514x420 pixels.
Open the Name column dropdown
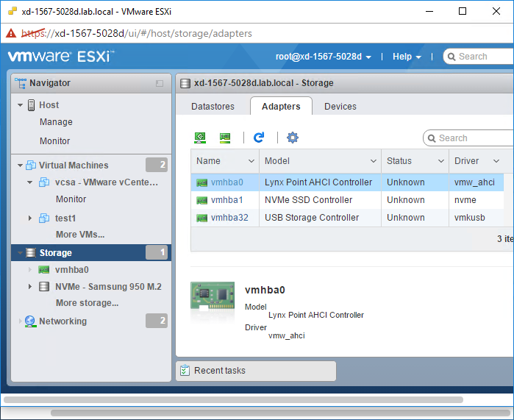(251, 161)
